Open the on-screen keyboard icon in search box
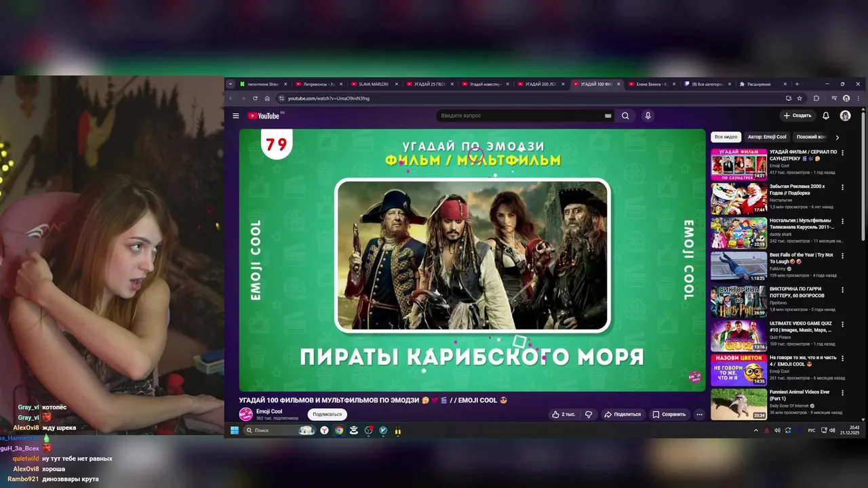Viewport: 868px width, 488px height. point(608,116)
